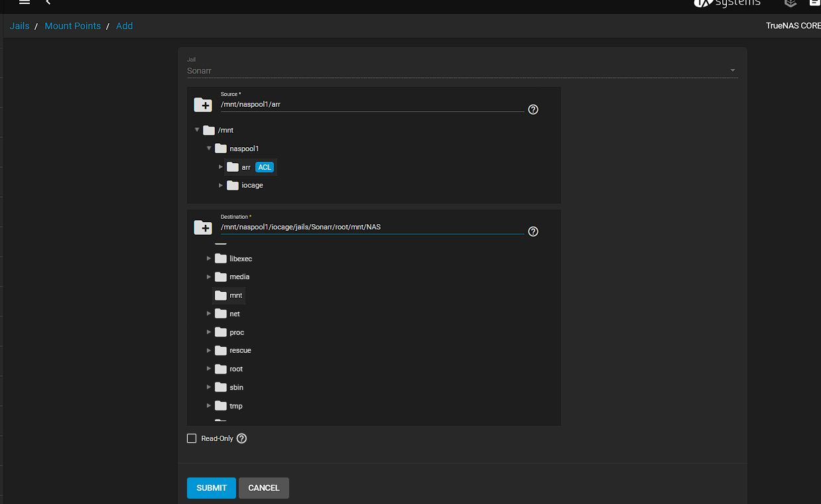The width and height of the screenshot is (821, 504).
Task: Click the Source new folder icon
Action: [x=203, y=105]
